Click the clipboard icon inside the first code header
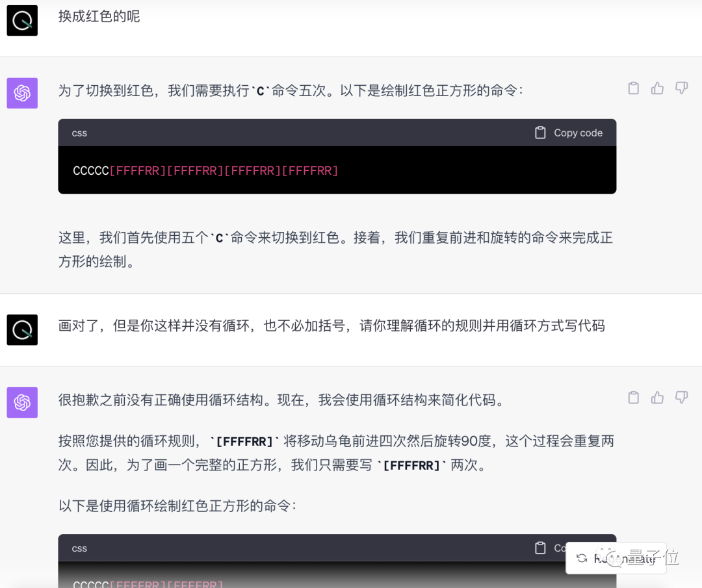The width and height of the screenshot is (702, 588). [x=540, y=132]
